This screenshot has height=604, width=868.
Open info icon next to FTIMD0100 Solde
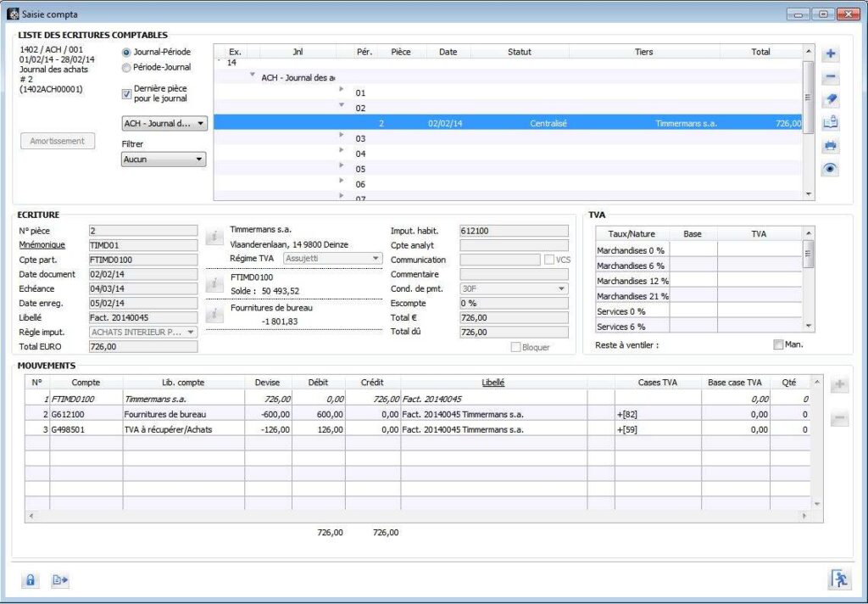[214, 283]
